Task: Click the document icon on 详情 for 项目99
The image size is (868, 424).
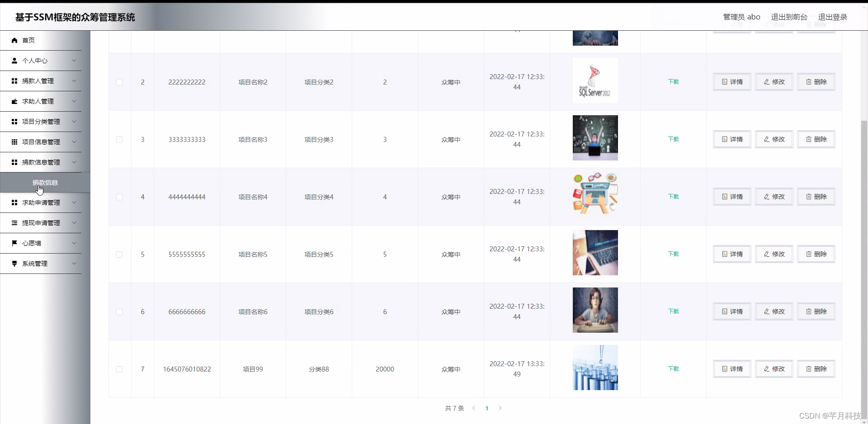Action: point(725,369)
